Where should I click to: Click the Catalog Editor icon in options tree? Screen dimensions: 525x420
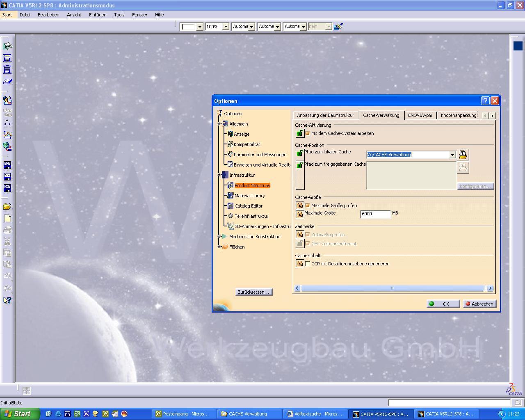coord(231,206)
